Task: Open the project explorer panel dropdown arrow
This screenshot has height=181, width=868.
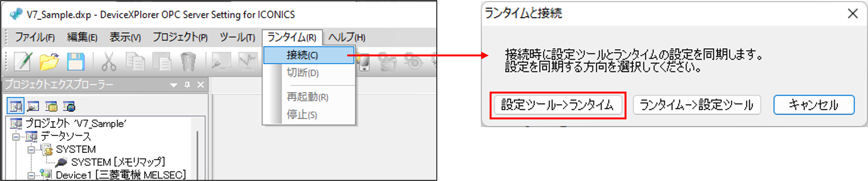Action: click(x=174, y=85)
